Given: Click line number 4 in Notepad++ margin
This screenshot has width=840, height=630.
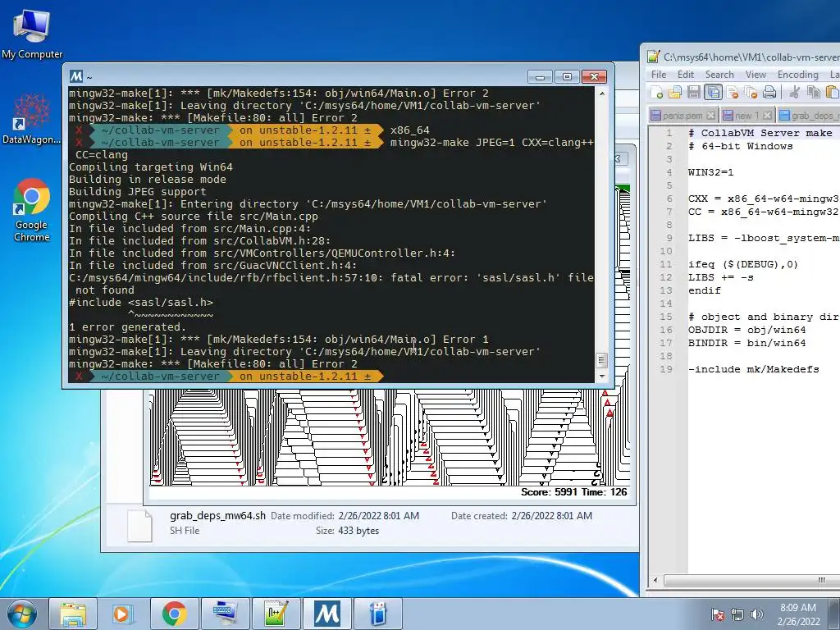Looking at the screenshot, I should point(669,172).
